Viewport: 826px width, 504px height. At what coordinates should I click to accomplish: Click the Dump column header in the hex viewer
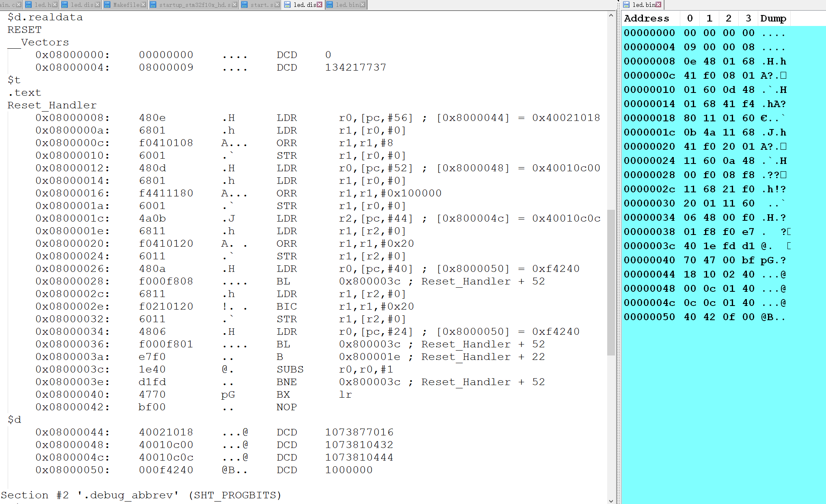(x=773, y=18)
